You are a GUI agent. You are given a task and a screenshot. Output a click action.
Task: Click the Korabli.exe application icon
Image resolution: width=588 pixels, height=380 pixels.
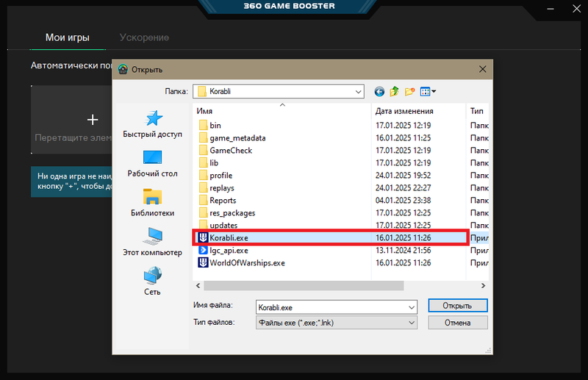pos(203,237)
